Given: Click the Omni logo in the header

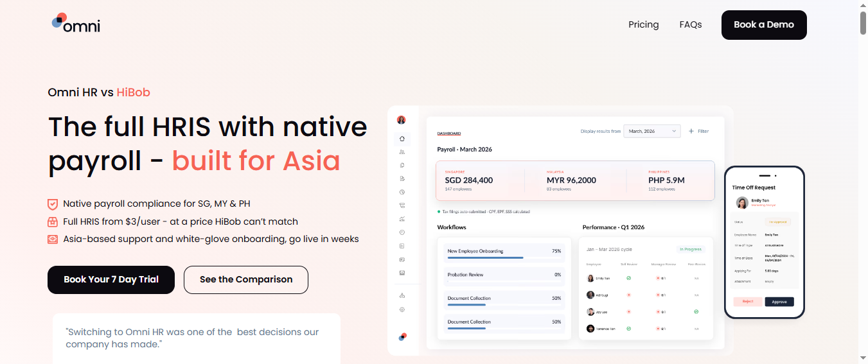Looking at the screenshot, I should 76,23.
